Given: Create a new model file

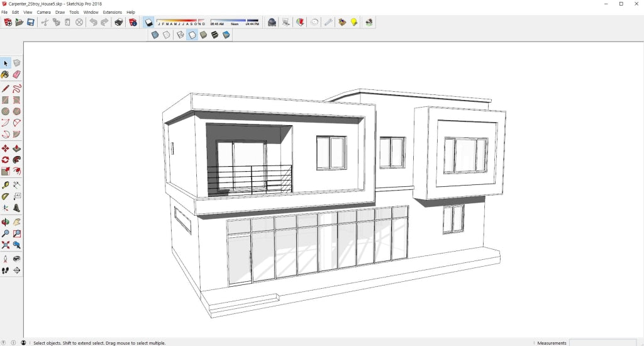Looking at the screenshot, I should coord(8,22).
